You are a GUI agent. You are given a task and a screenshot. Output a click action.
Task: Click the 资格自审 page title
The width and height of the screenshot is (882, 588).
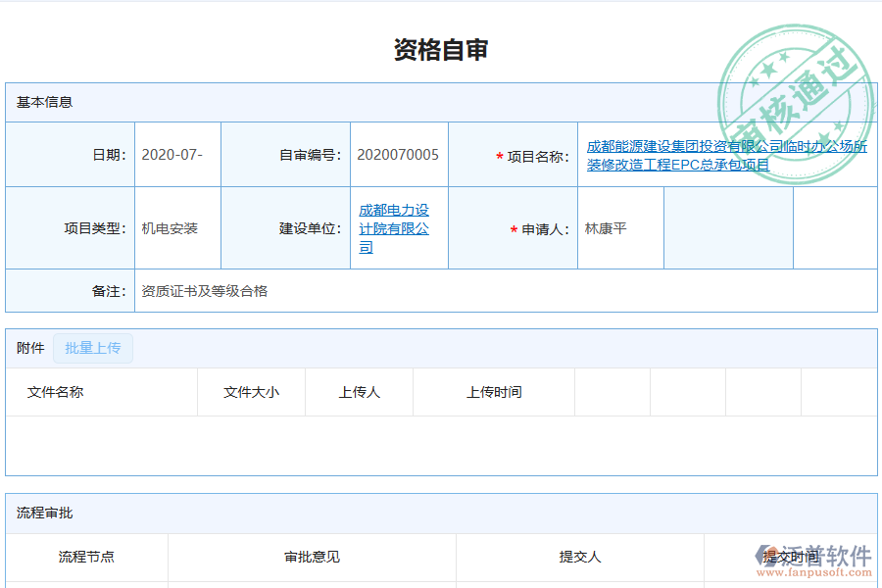(440, 45)
